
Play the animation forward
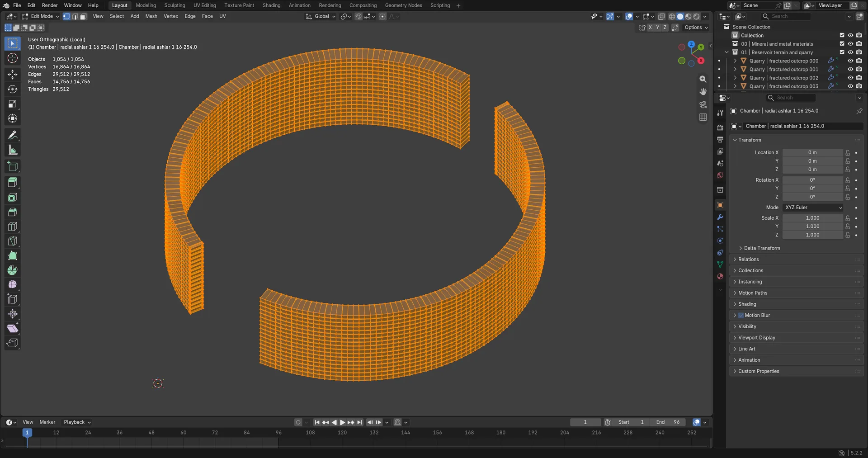coord(342,422)
